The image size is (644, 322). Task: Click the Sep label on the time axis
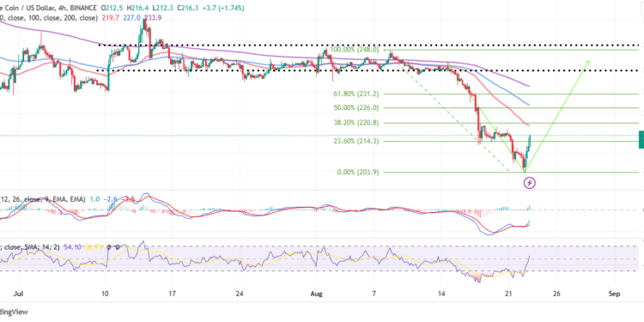[614, 294]
